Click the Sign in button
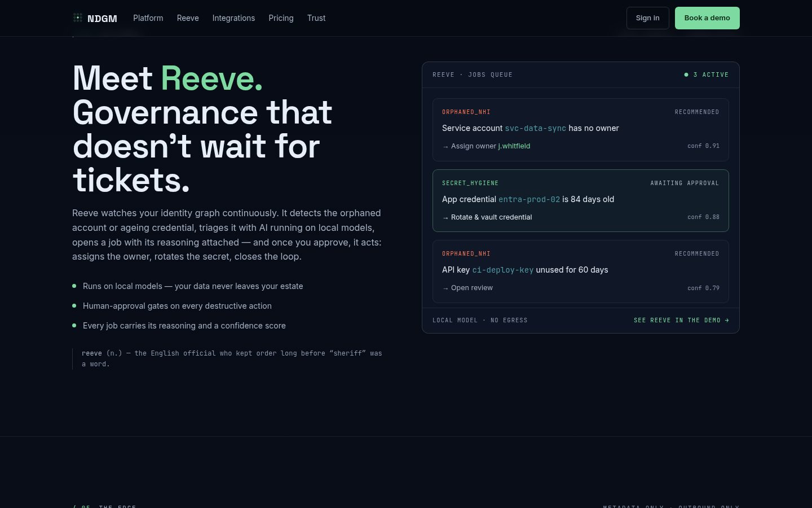The image size is (812, 508). point(648,18)
